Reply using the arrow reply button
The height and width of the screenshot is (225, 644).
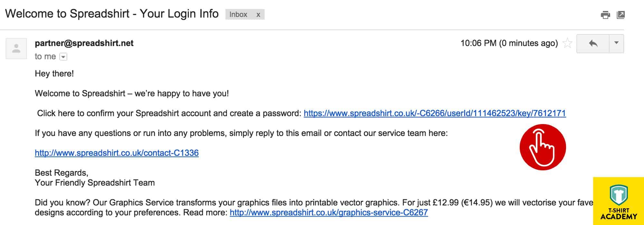[593, 43]
